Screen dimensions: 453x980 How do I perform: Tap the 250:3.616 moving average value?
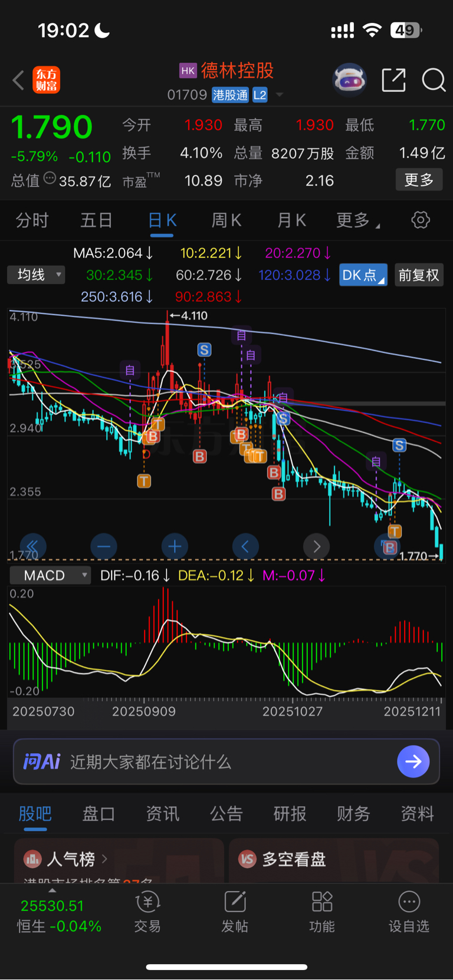click(117, 296)
